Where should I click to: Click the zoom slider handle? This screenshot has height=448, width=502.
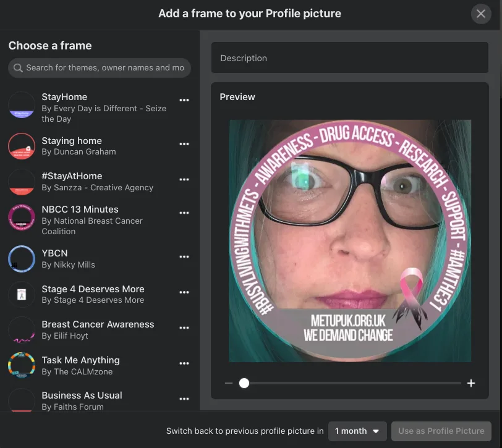244,383
